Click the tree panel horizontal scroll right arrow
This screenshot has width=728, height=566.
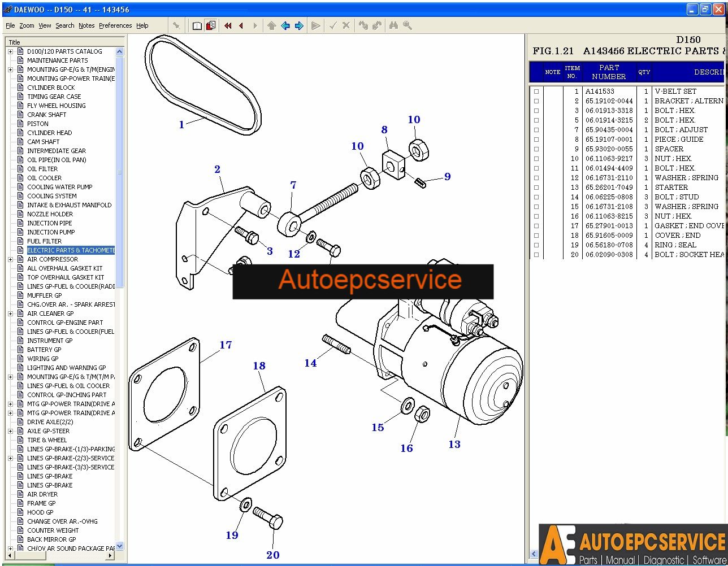(110, 556)
